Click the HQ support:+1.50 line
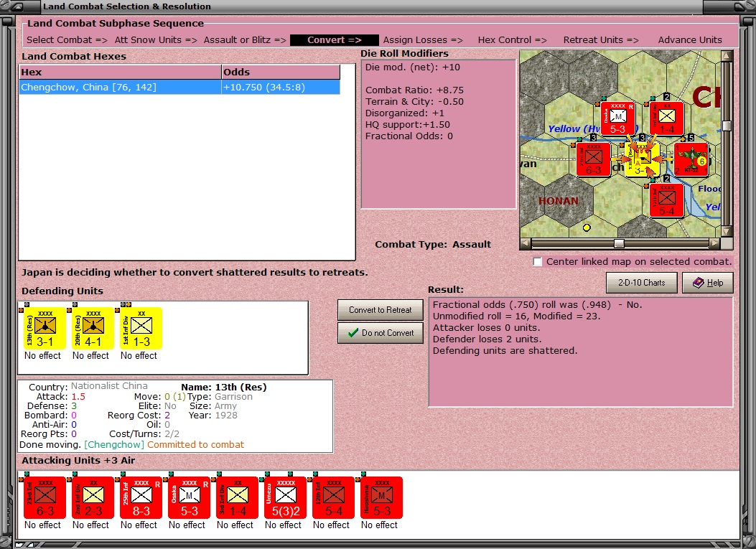This screenshot has height=549, width=756. (407, 125)
